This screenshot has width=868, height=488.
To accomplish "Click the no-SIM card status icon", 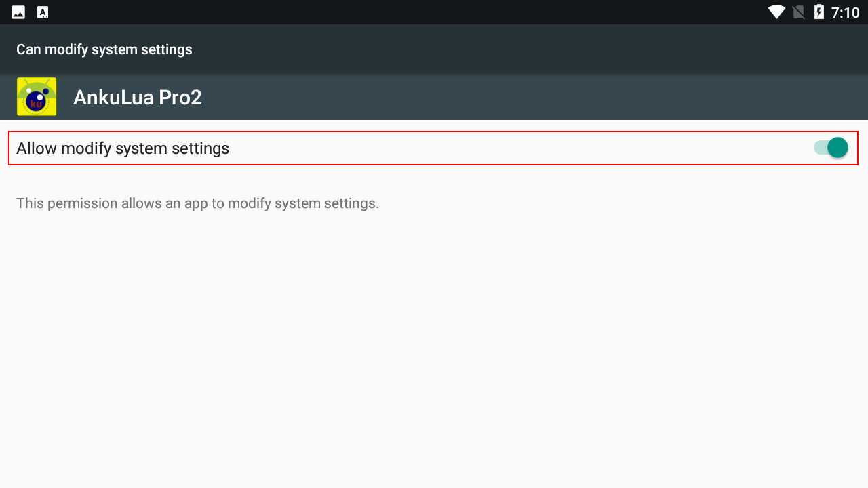I will click(x=799, y=12).
